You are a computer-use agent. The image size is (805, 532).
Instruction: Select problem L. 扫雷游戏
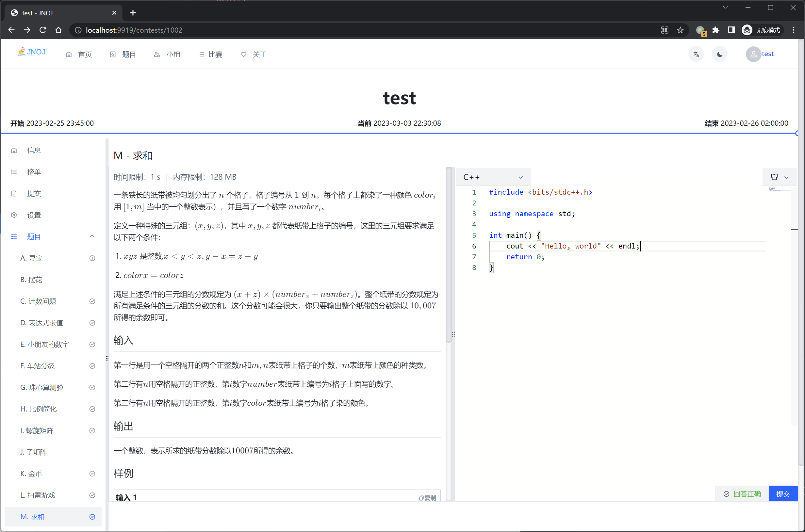coord(53,495)
